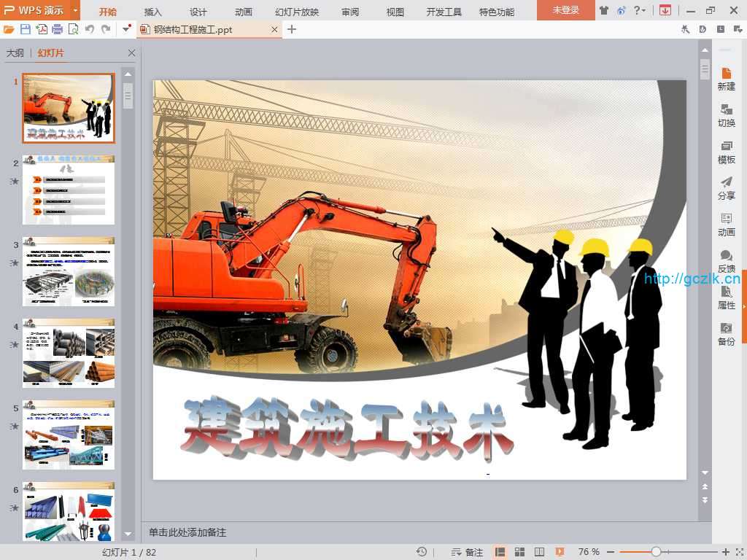Click the Undo arrow icon
The height and width of the screenshot is (560, 747).
(90, 29)
